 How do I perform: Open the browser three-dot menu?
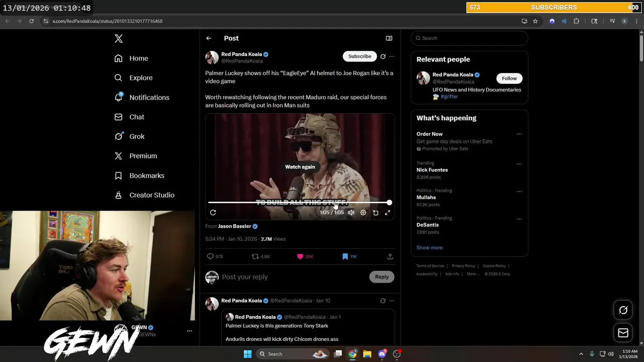[636, 21]
